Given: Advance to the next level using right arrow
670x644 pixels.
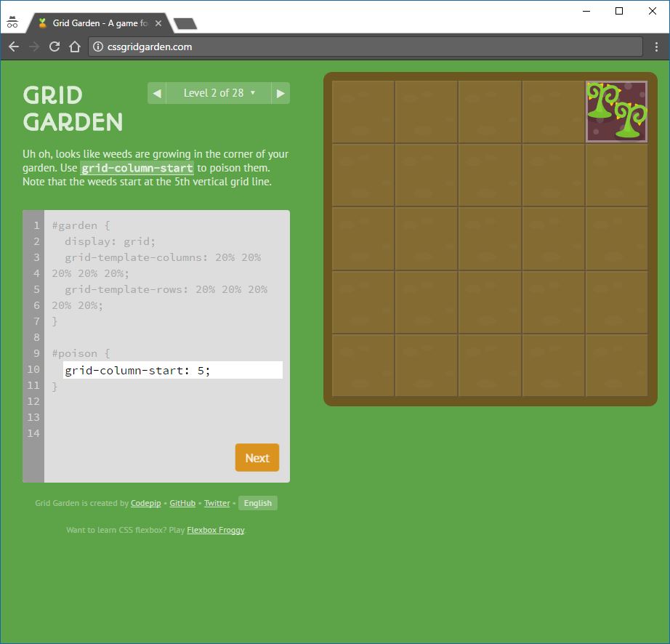Looking at the screenshot, I should pyautogui.click(x=280, y=93).
